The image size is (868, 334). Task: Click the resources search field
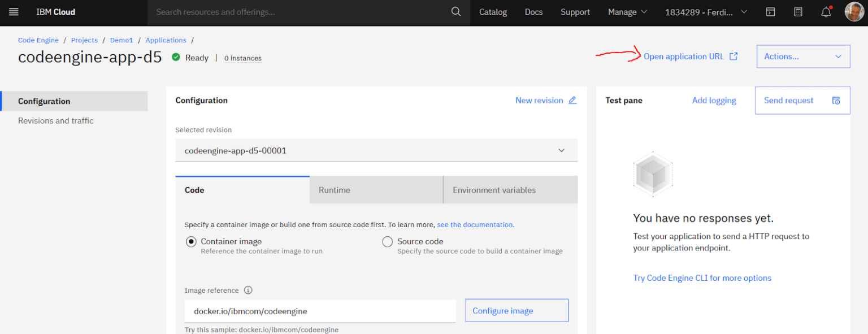(x=283, y=11)
